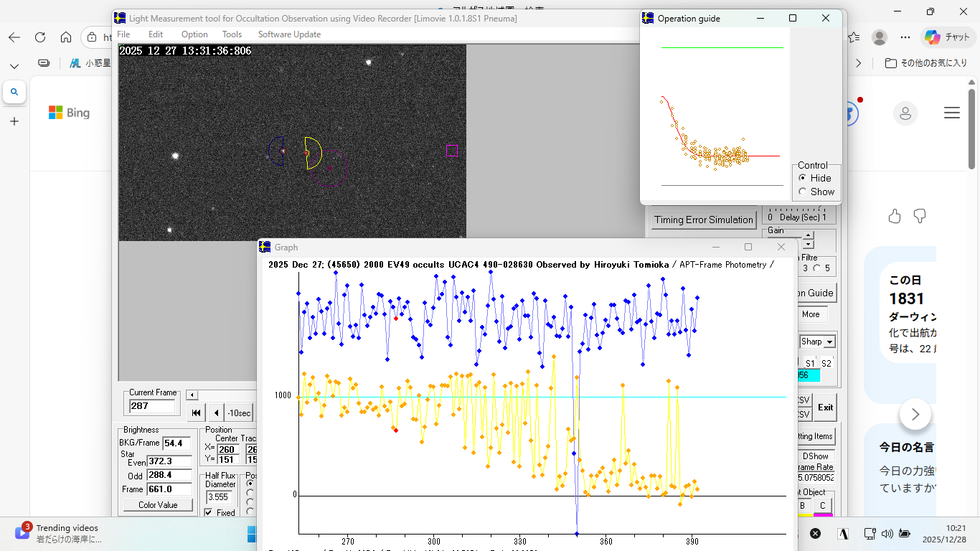Select the Hide radio button

(803, 178)
